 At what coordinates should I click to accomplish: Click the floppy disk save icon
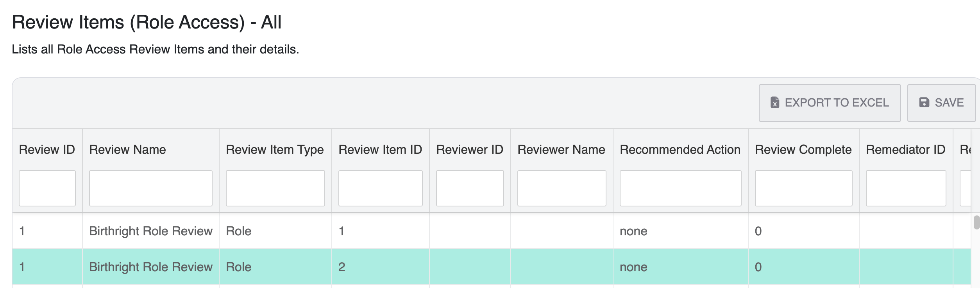924,103
